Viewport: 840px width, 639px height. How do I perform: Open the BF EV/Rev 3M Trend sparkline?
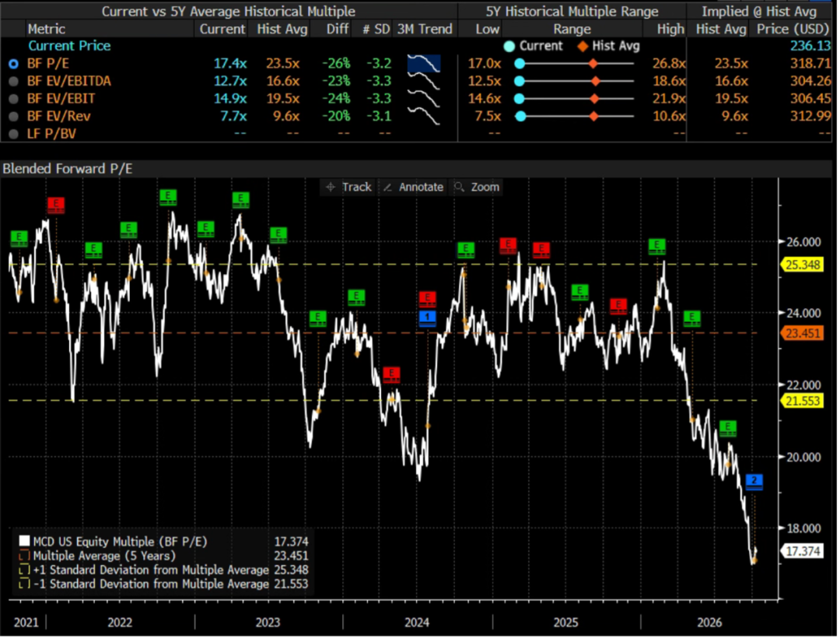click(424, 116)
